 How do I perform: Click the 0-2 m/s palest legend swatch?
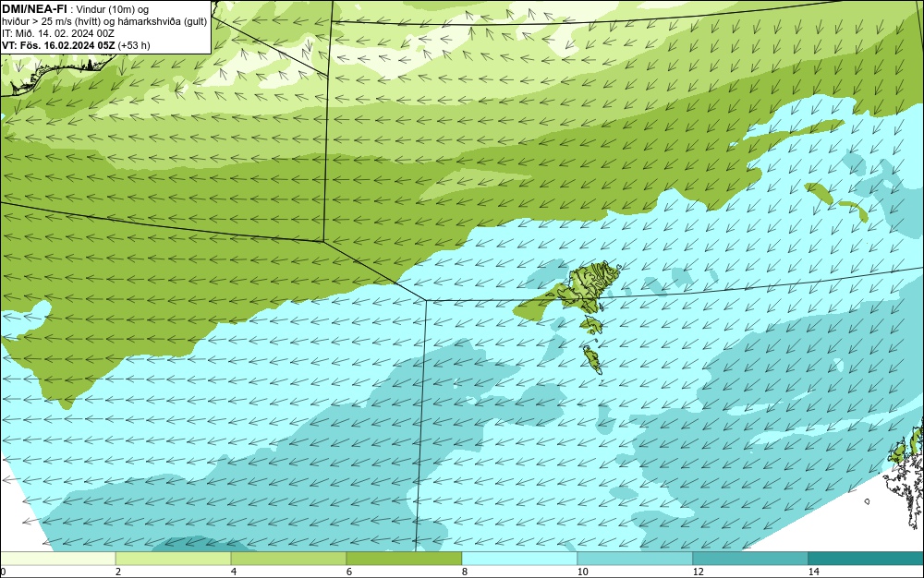(57, 559)
